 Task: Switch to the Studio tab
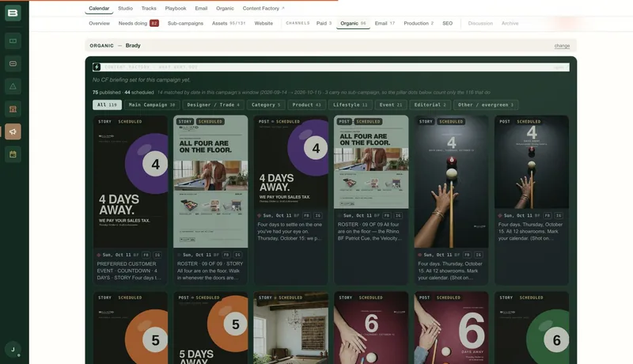click(x=126, y=8)
